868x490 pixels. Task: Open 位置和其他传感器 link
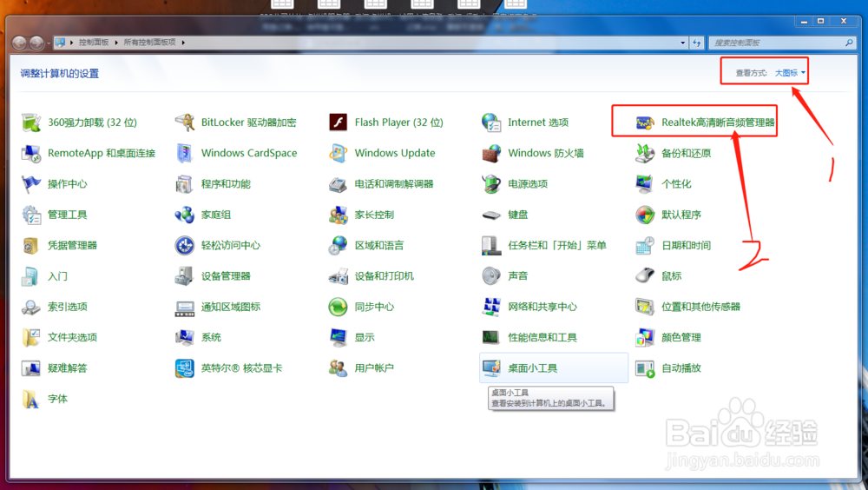tap(700, 307)
